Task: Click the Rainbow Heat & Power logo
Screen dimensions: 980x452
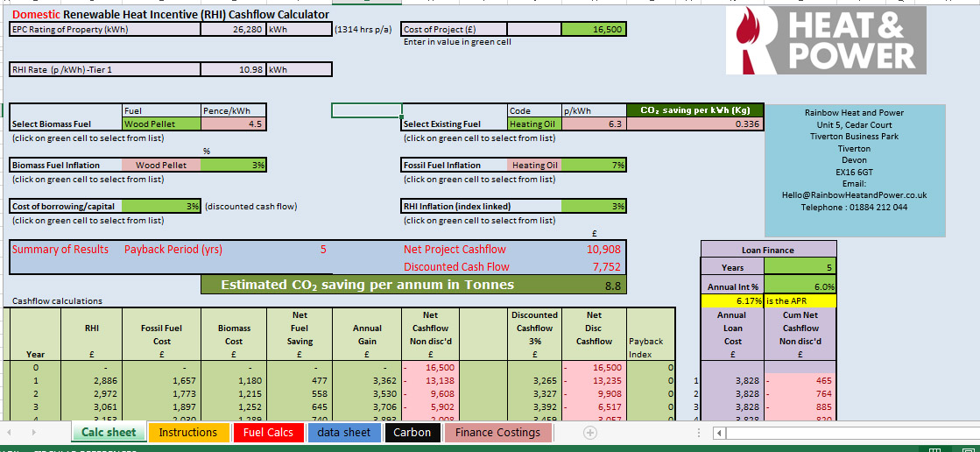Action: [825, 40]
